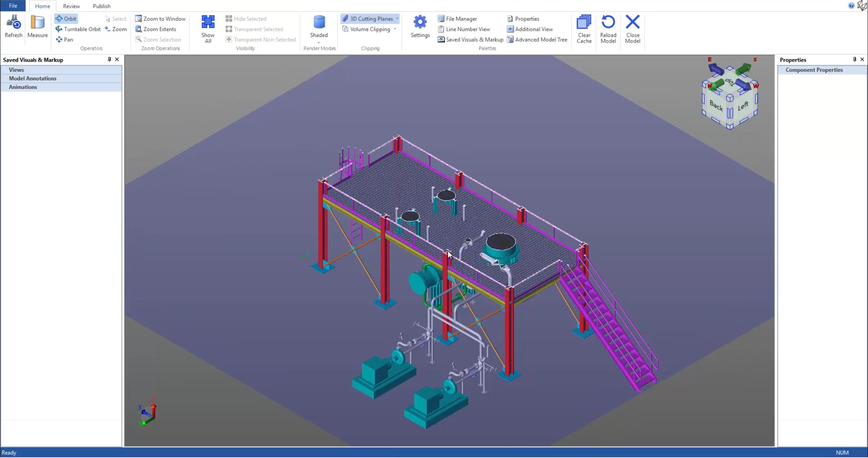This screenshot has width=868, height=458.
Task: Click the Refresh icon
Action: (13, 23)
